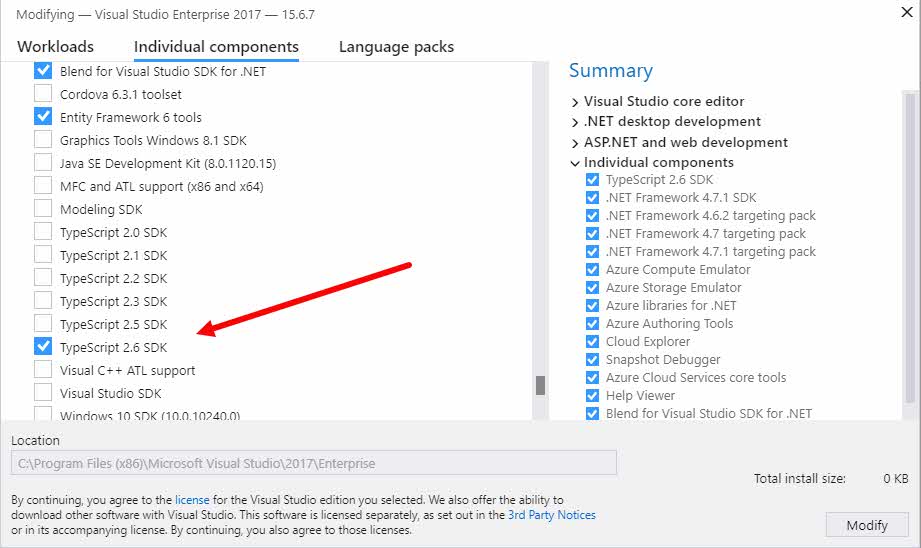Select Visual Studio SDK checkbox
The height and width of the screenshot is (548, 921).
pyautogui.click(x=43, y=392)
